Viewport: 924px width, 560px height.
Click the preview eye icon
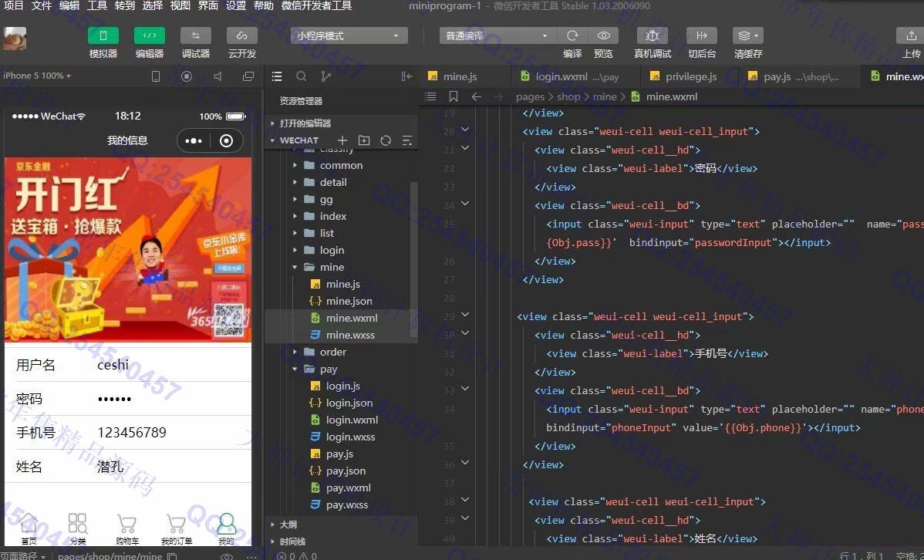[x=603, y=36]
